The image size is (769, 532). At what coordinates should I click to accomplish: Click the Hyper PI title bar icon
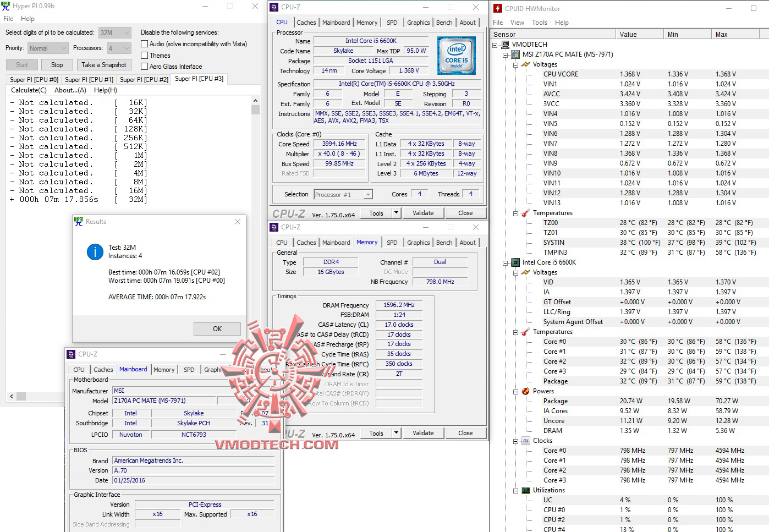[x=6, y=6]
